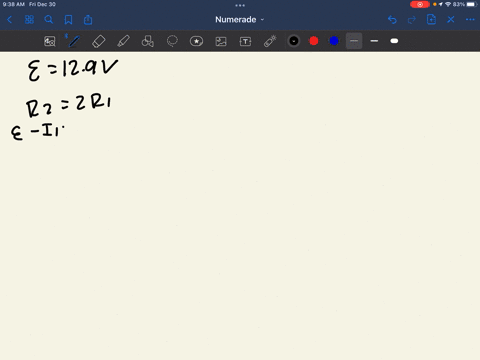Select the Eraser tool

click(x=99, y=41)
